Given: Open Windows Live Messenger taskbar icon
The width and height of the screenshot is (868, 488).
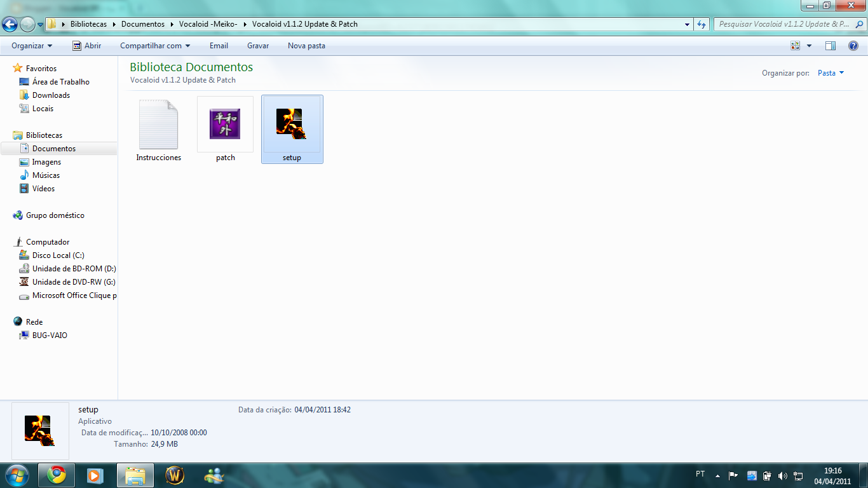Looking at the screenshot, I should pos(214,475).
